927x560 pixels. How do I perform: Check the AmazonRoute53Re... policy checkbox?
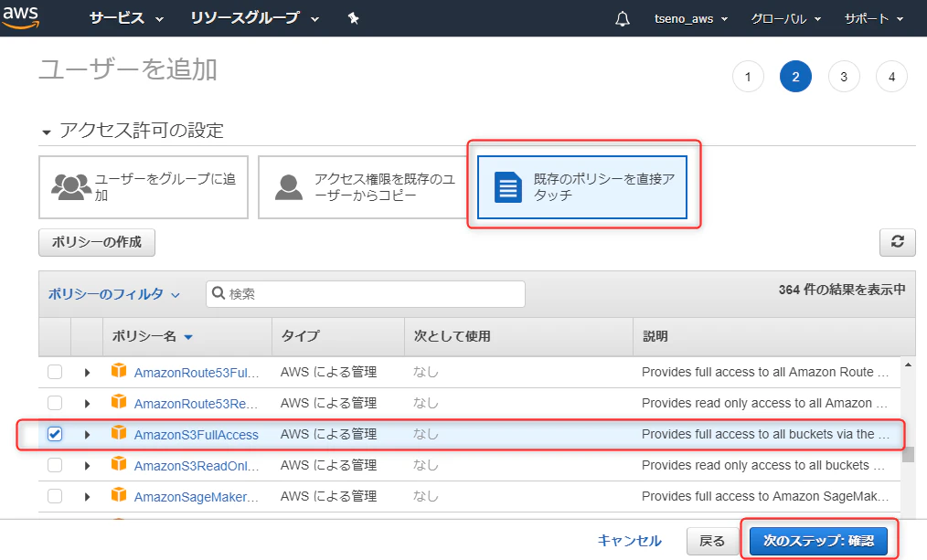(x=54, y=403)
